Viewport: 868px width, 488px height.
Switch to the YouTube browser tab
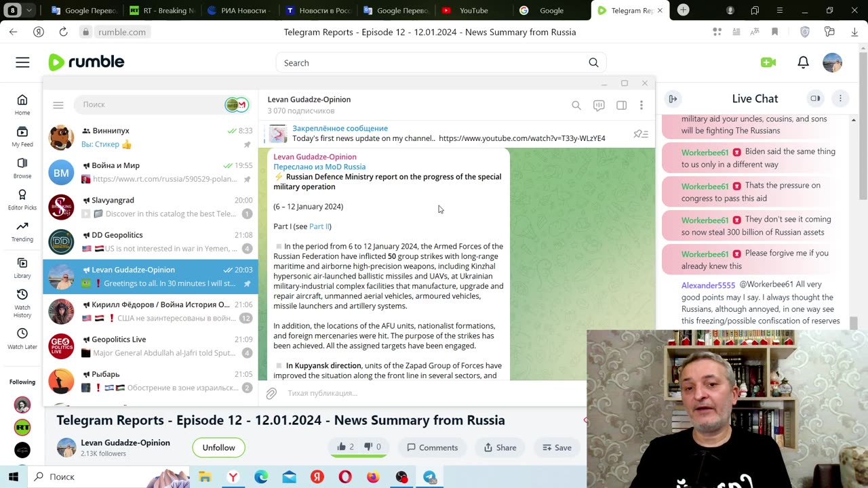474,10
